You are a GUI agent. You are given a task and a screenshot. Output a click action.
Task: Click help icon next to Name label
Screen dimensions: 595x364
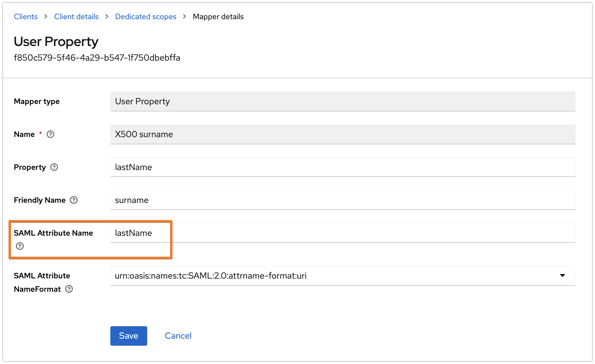click(50, 134)
